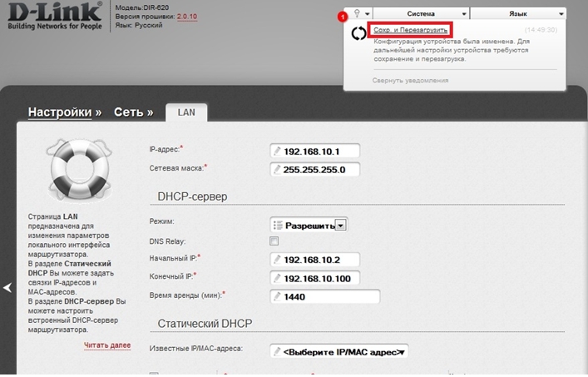The height and width of the screenshot is (377, 588).
Task: Expand the known IP/MAC addresses dropdown
Action: point(338,351)
